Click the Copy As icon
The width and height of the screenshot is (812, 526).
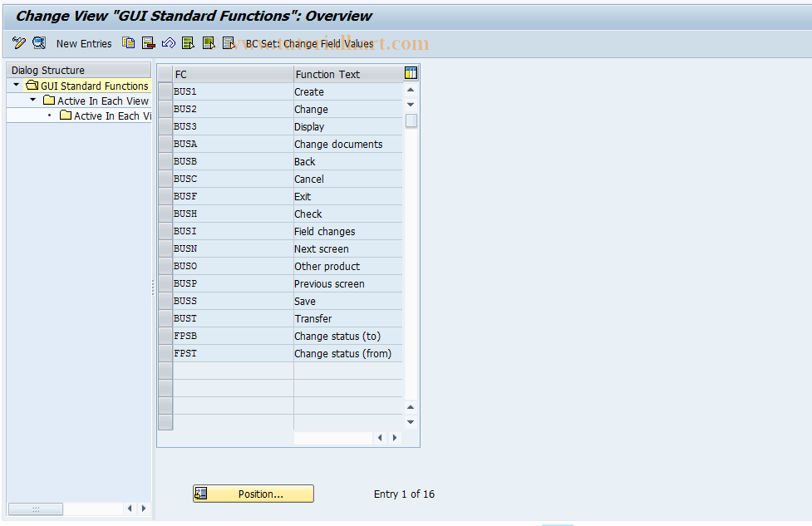pyautogui.click(x=129, y=43)
